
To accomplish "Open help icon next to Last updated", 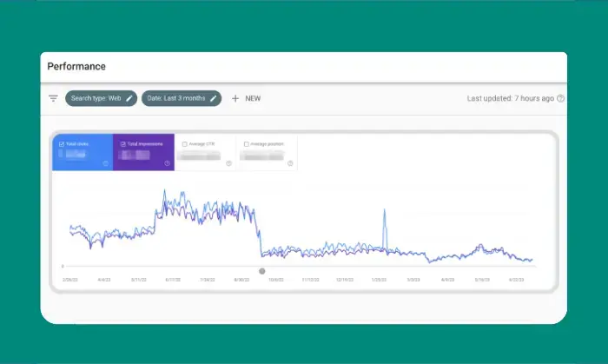I will [560, 99].
